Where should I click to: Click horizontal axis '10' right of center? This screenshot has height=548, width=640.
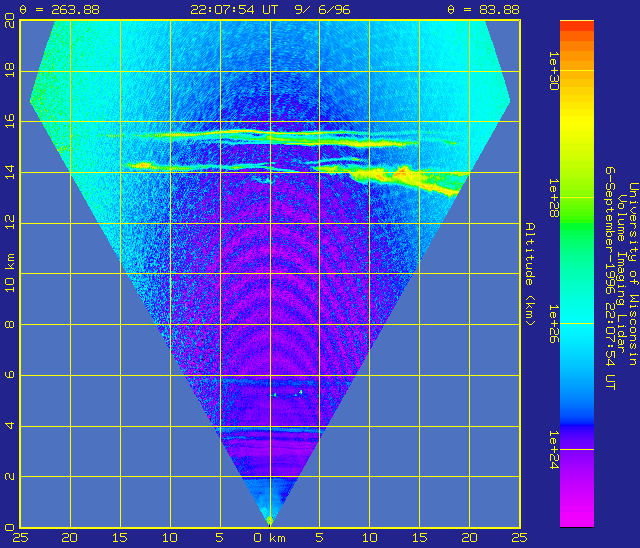click(x=370, y=538)
